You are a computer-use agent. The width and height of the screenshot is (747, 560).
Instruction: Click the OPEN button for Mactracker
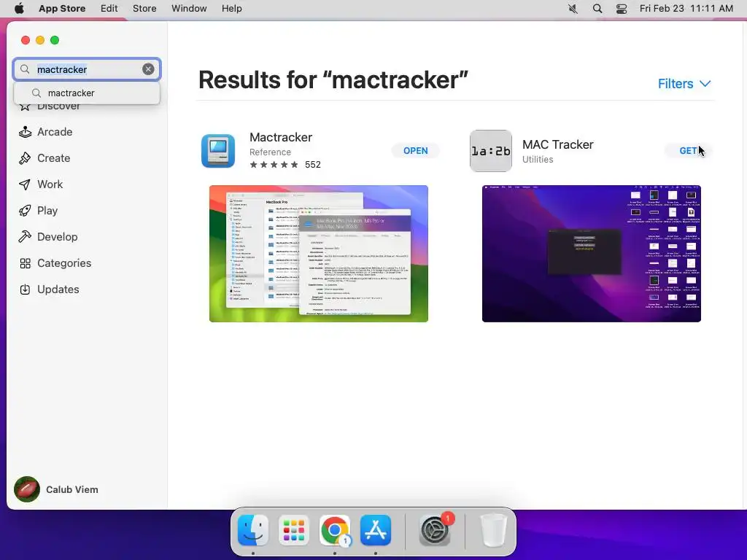(415, 151)
